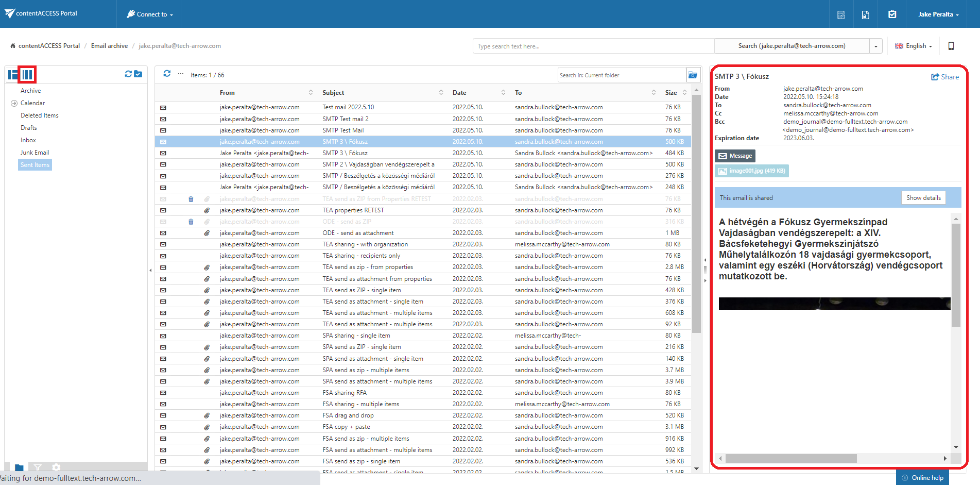The height and width of the screenshot is (485, 980).
Task: Click the Share icon for the email
Action: pyautogui.click(x=944, y=77)
